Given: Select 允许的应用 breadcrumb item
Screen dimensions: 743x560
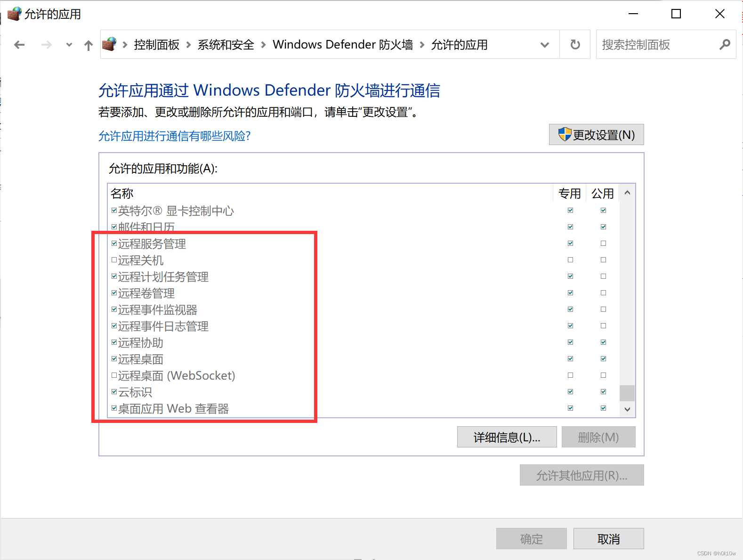Looking at the screenshot, I should click(x=460, y=45).
